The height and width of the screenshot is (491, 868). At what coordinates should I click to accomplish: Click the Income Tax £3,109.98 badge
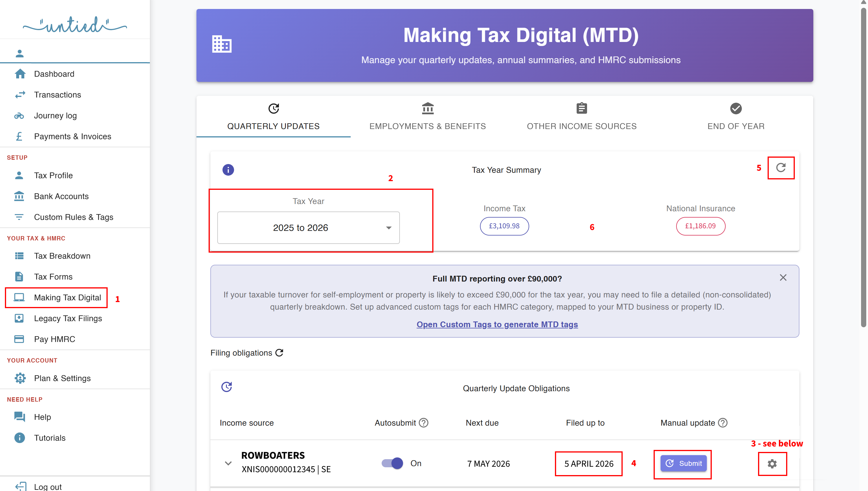click(x=504, y=226)
